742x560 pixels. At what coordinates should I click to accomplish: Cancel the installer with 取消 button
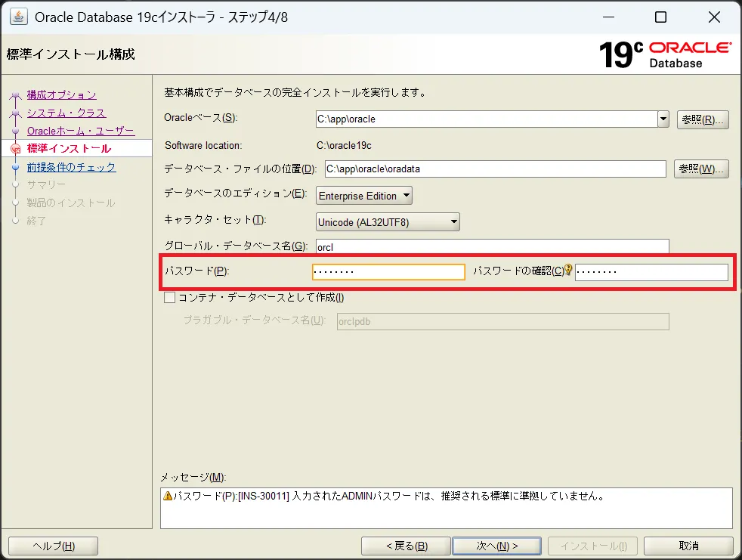688,546
